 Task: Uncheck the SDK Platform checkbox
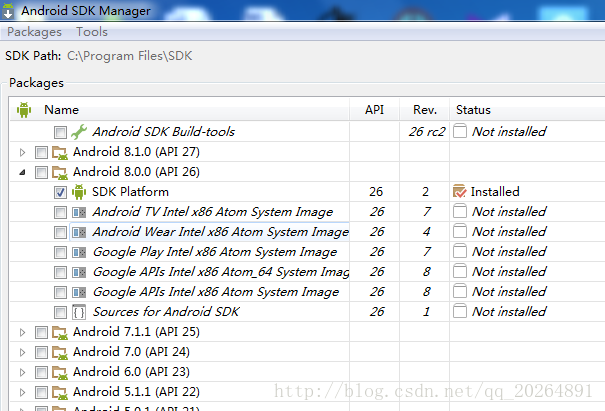pos(60,192)
